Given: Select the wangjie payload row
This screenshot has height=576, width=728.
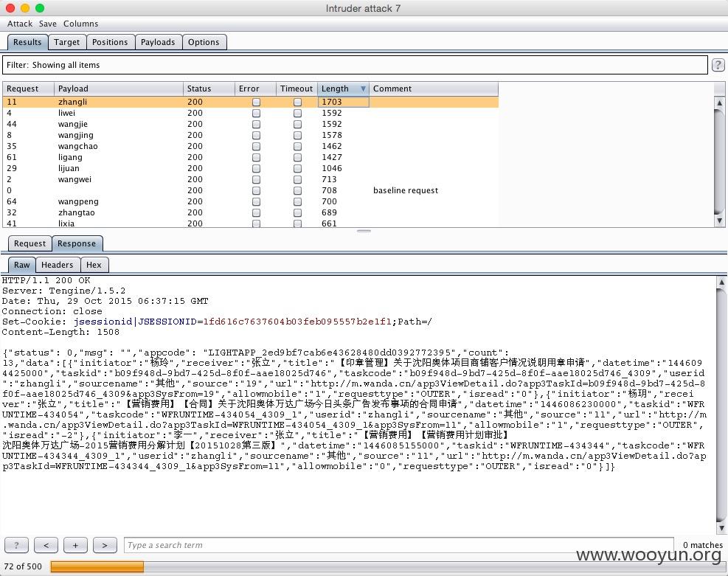Looking at the screenshot, I should 251,125.
